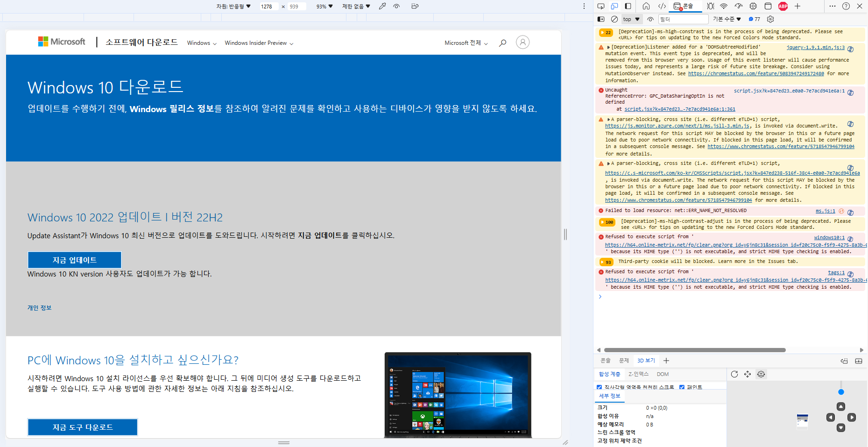The image size is (868, 447).
Task: Click the 지금 업데이트 button
Action: [x=75, y=260]
